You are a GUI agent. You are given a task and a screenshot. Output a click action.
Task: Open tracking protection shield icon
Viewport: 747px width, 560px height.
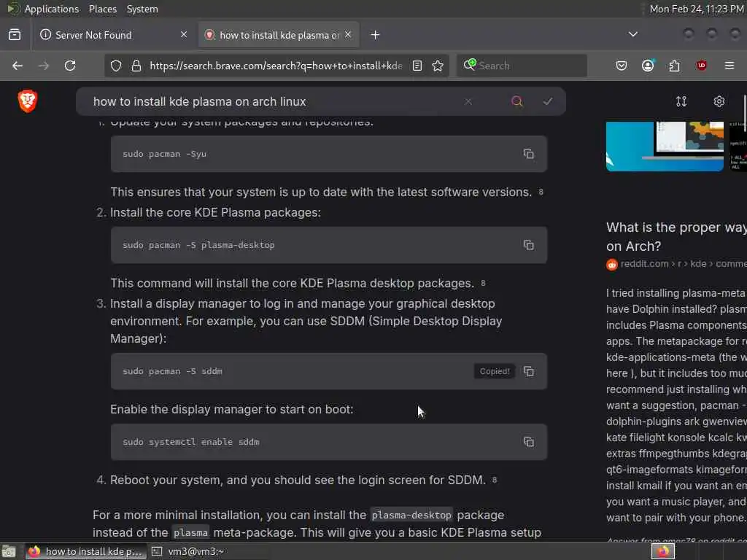pos(116,66)
